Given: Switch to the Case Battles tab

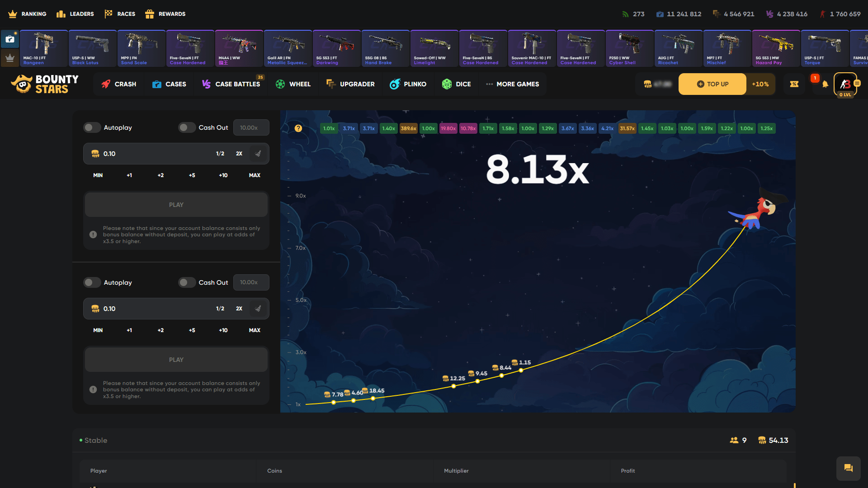Looking at the screenshot, I should 231,84.
